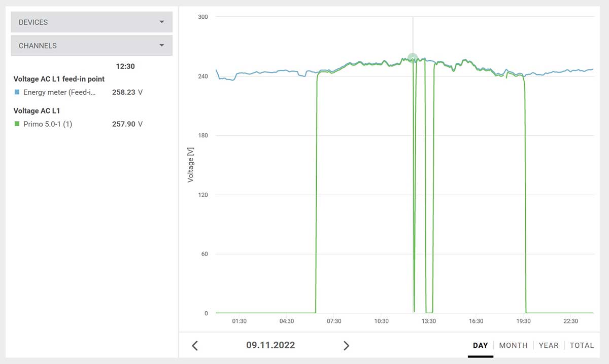Click the 19:30 x-axis label
The image size is (609, 364).
tap(524, 321)
